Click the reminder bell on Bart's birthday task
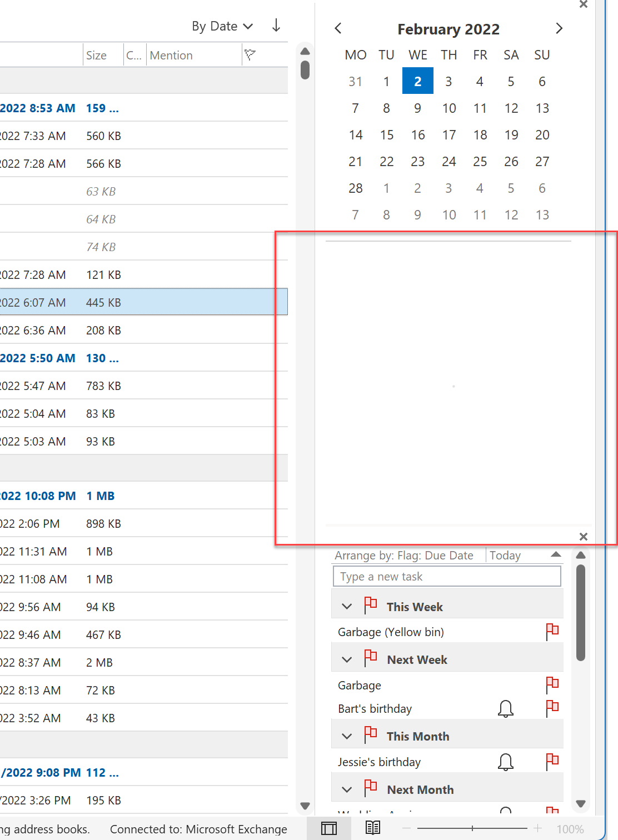Image resolution: width=618 pixels, height=840 pixels. coord(506,709)
